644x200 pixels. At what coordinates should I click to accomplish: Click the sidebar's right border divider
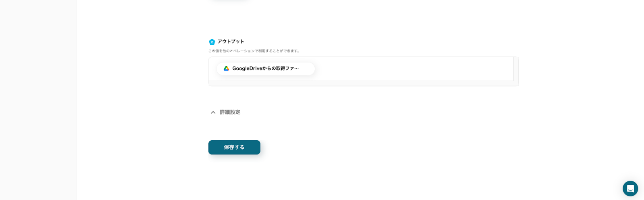[77, 101]
